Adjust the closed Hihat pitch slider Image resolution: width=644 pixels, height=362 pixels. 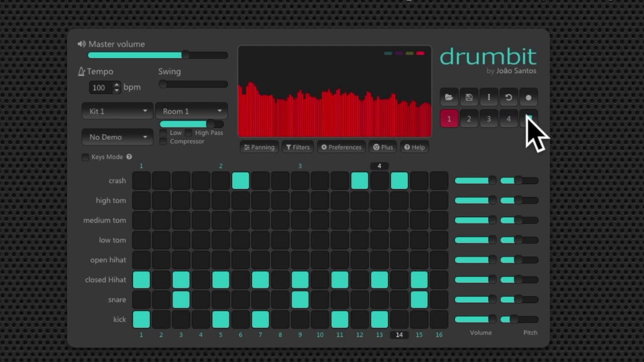[519, 280]
